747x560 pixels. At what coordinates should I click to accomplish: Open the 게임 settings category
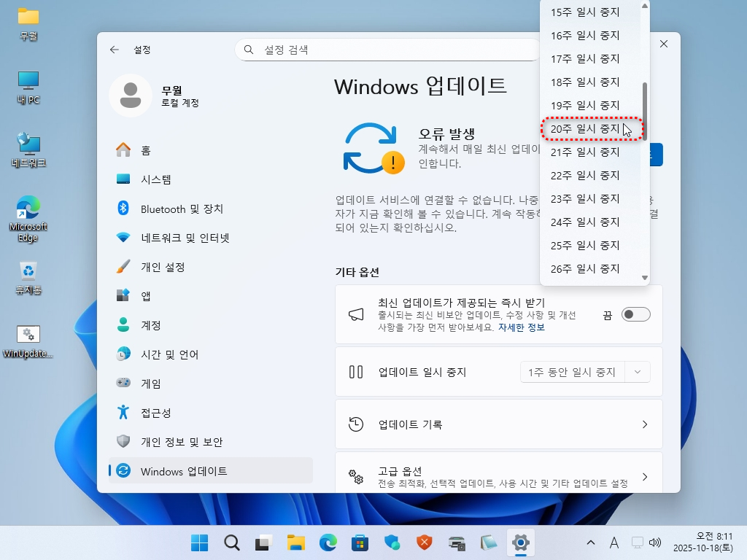point(211,384)
